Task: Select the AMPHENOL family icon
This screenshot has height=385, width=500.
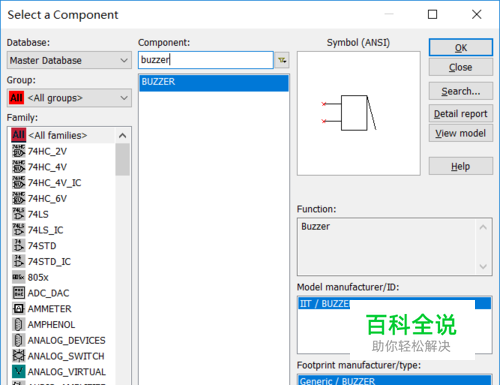Action: (18, 324)
